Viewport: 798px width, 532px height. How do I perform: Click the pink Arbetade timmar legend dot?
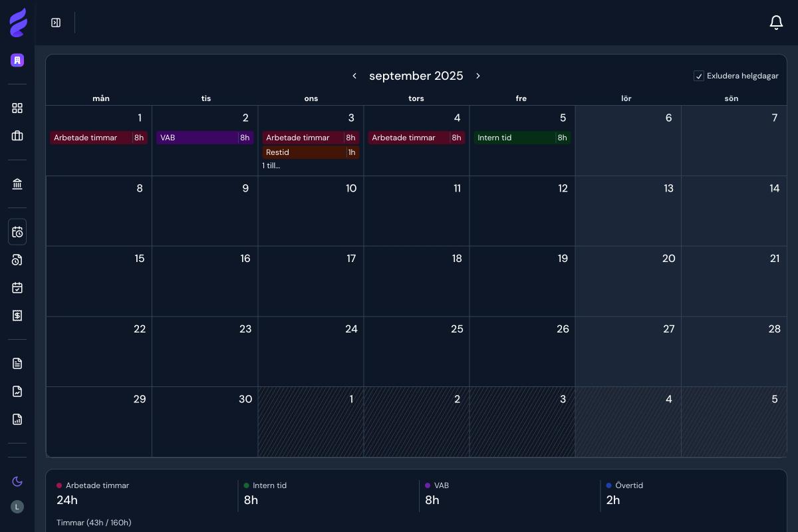pos(59,485)
